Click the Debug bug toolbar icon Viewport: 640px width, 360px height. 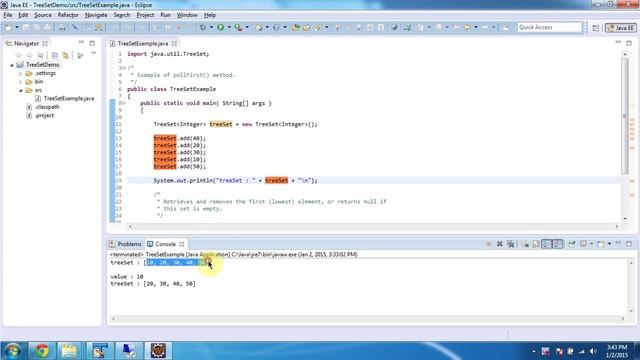coord(203,27)
